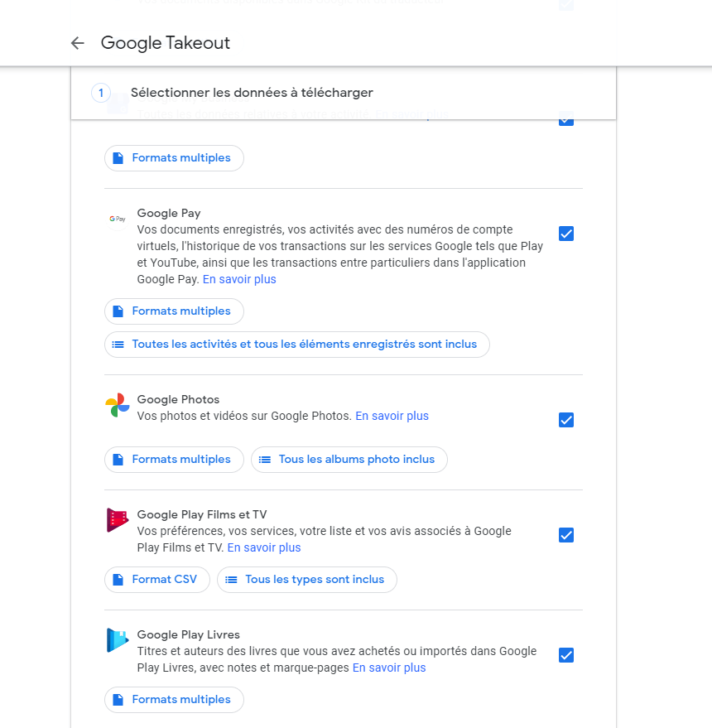
Task: Deselect Google Photos from the export
Action: coord(566,420)
